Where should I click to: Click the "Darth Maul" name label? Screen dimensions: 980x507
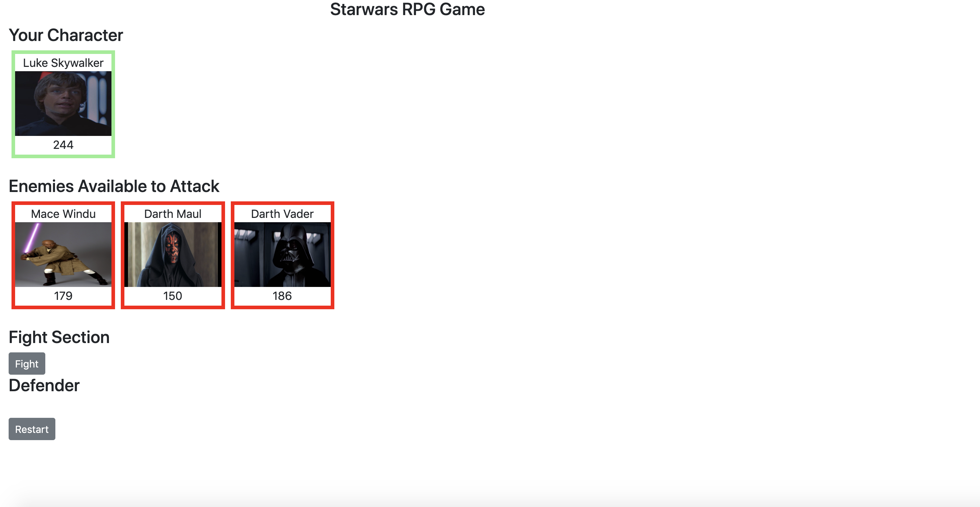[173, 214]
